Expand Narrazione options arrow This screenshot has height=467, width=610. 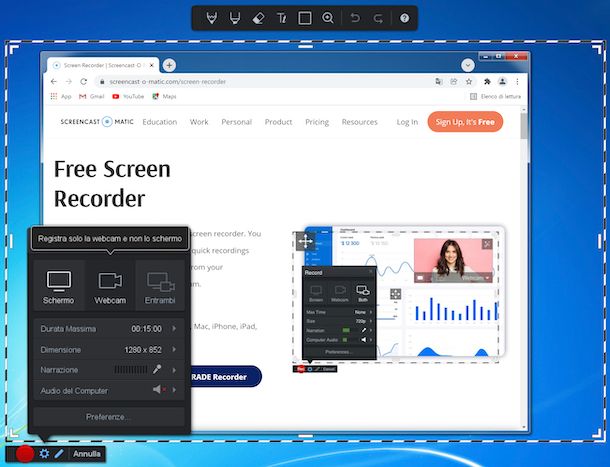(x=174, y=370)
